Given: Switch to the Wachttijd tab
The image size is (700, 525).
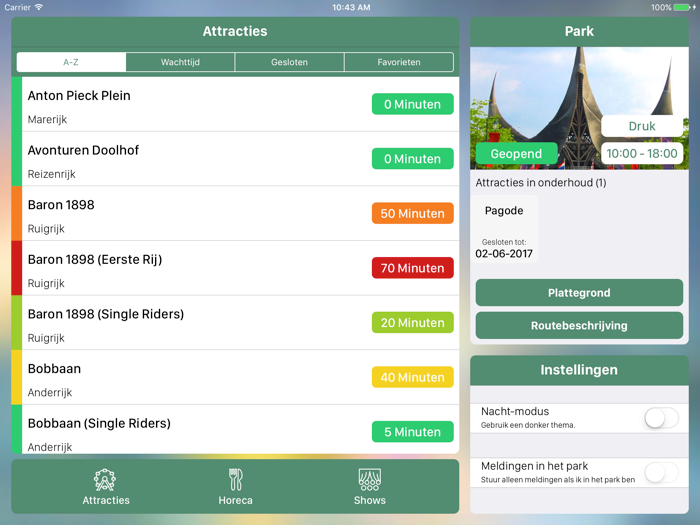Looking at the screenshot, I should [180, 62].
